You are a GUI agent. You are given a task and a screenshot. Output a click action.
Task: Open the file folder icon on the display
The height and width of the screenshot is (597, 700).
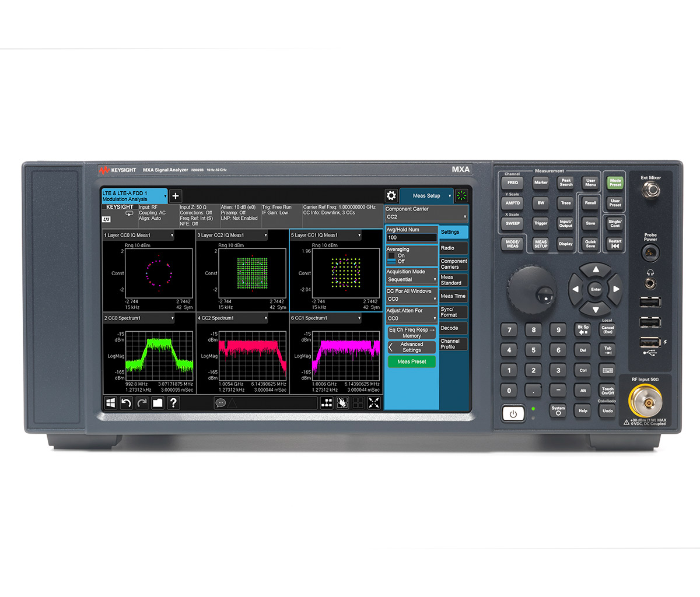[157, 403]
